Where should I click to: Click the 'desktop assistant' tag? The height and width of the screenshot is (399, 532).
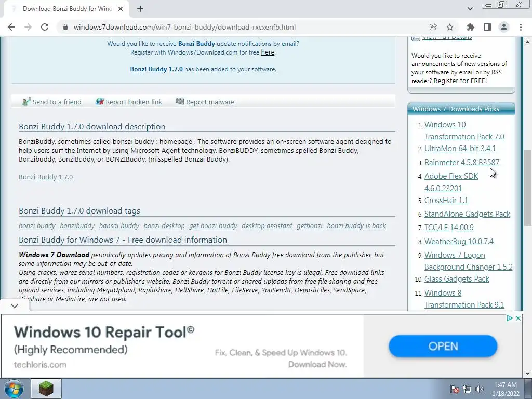267,225
